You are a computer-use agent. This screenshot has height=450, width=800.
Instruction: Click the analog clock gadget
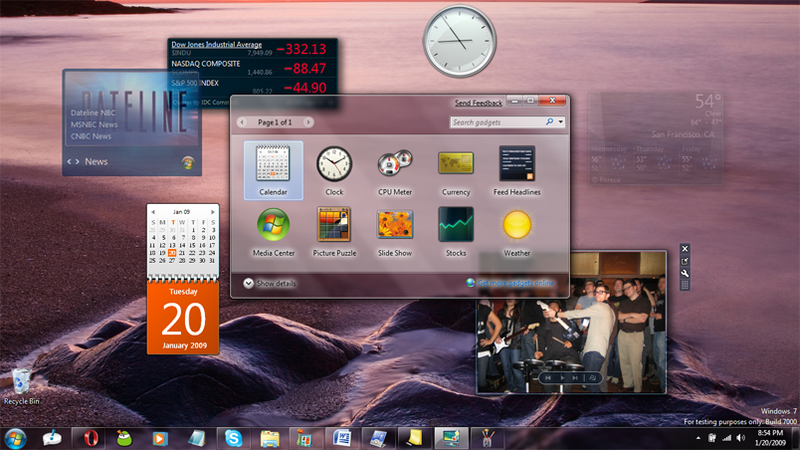point(460,41)
